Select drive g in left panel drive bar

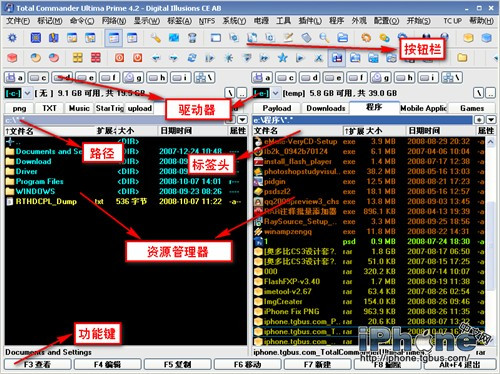[133, 78]
